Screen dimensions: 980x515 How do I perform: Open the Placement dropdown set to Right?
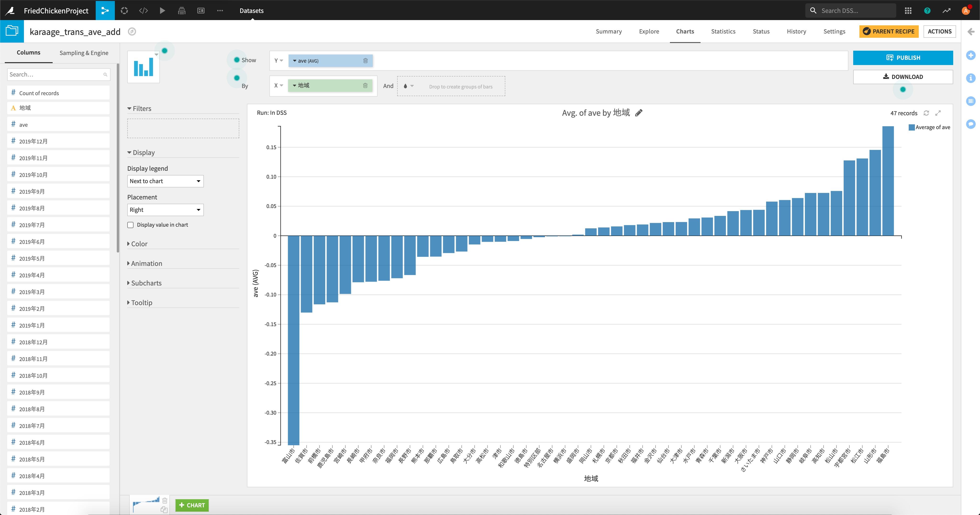(165, 210)
